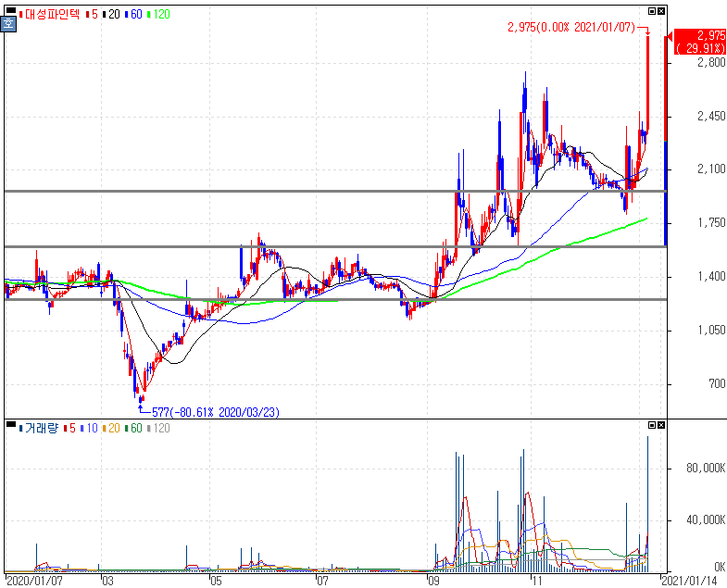Click the black handle icon beside 거래량 legend
Screen dimensions: 727x588
[10, 424]
